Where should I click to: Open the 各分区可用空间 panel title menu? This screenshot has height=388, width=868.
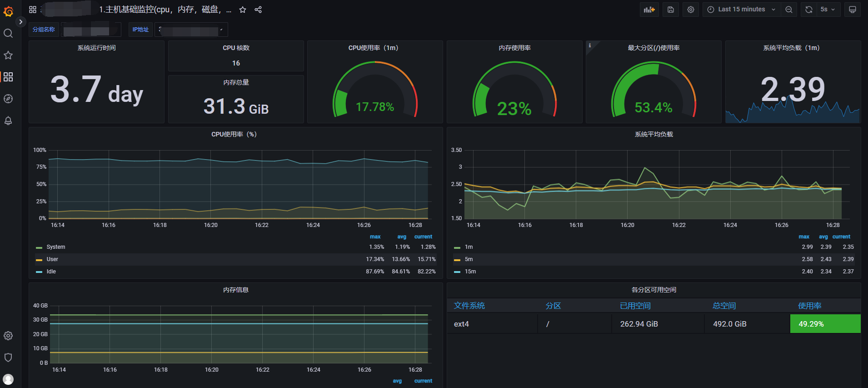point(653,290)
